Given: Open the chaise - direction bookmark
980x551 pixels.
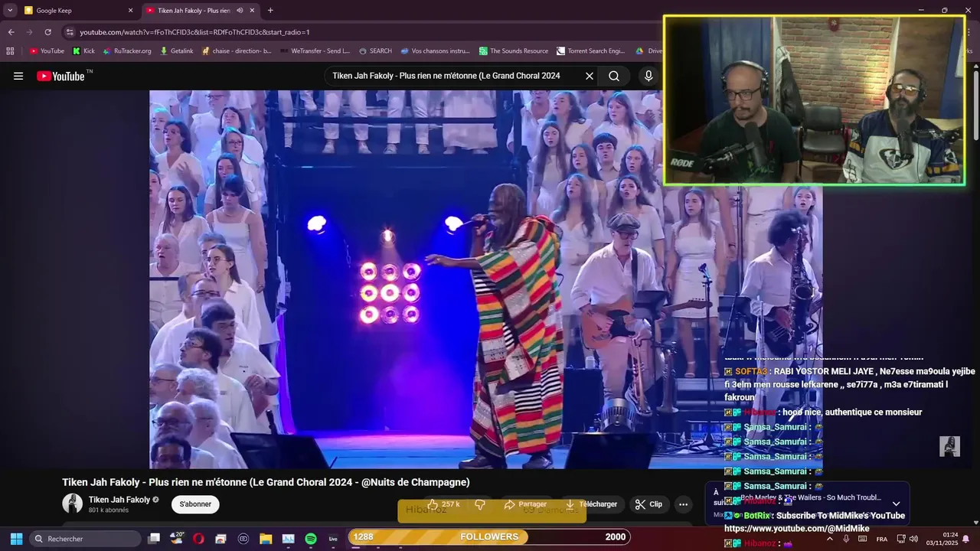Looking at the screenshot, I should 237,51.
